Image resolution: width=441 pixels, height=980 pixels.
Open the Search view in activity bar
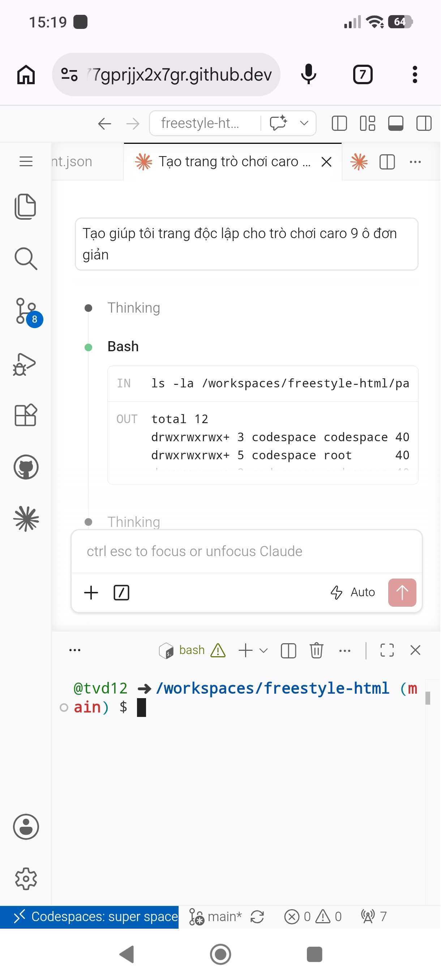coord(26,259)
